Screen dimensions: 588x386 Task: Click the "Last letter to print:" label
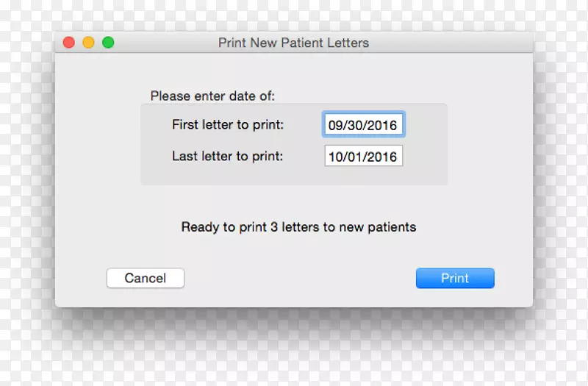click(x=228, y=157)
